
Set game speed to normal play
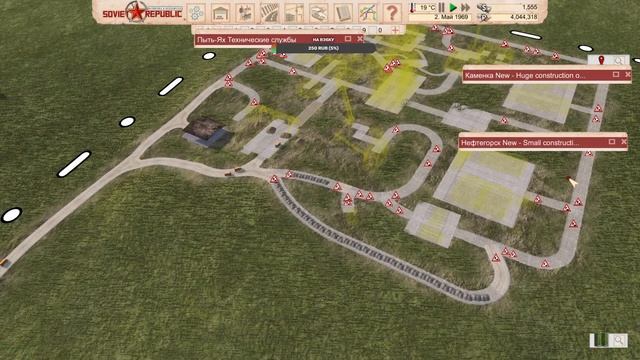[x=453, y=7]
